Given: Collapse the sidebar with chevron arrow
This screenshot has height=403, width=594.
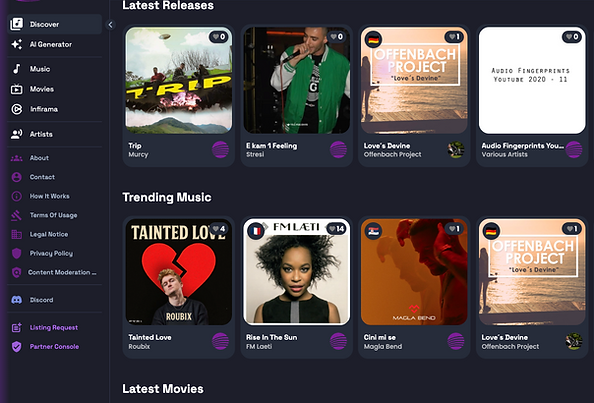Looking at the screenshot, I should 110,25.
